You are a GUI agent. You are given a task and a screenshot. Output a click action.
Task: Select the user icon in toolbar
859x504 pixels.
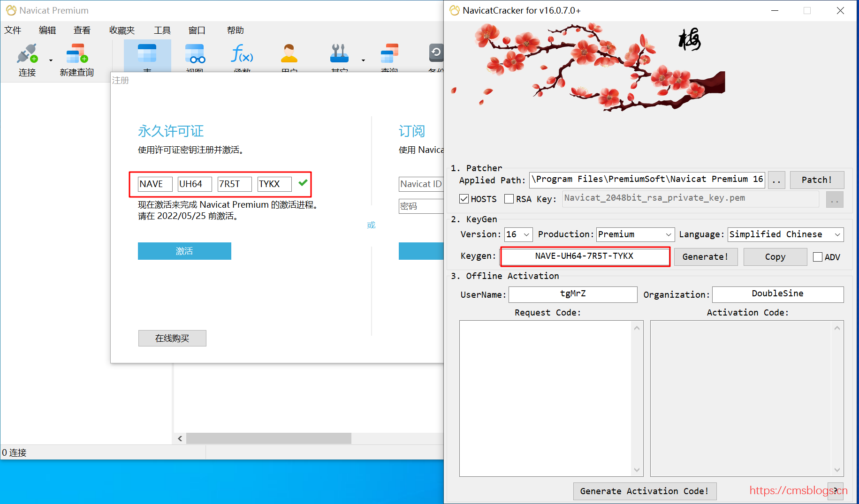[x=289, y=53]
